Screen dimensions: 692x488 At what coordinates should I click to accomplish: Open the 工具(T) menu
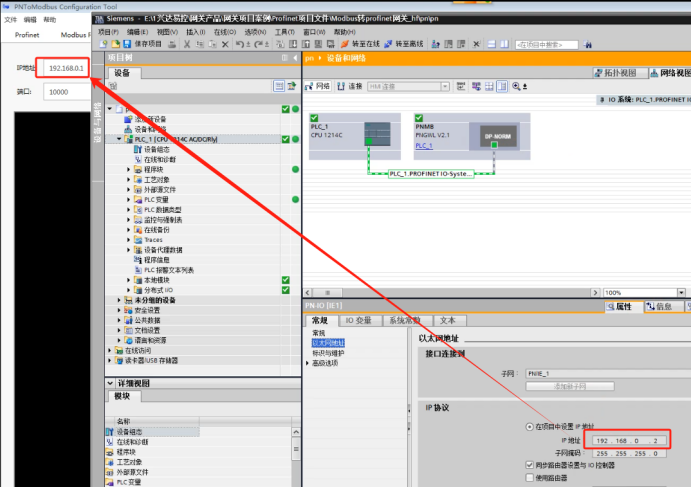click(285, 32)
